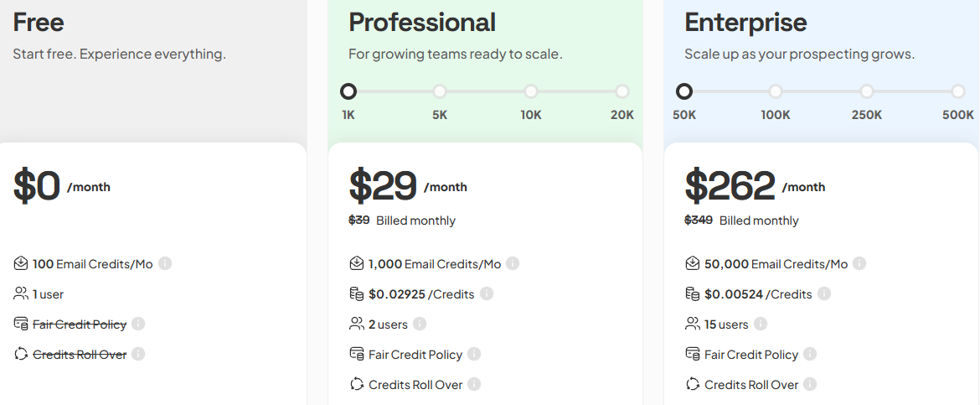Viewport: 980px width, 405px height.
Task: Click the inbox icon beside 100 Email Credits
Action: click(21, 263)
